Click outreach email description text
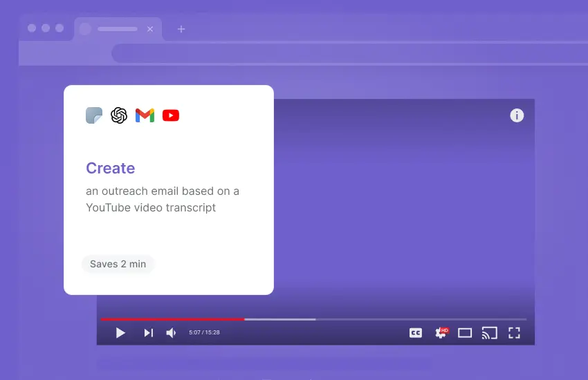588x380 pixels. [x=163, y=199]
